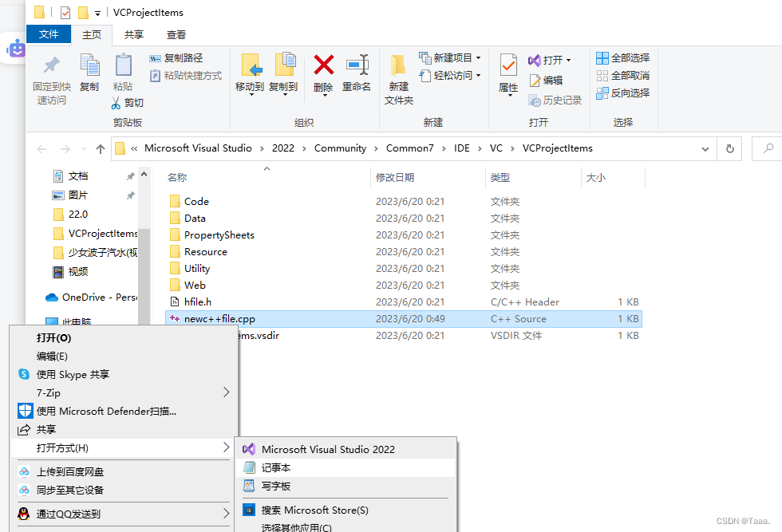Click Open (打开) with Visual Studio icon
782x532 pixels.
[x=534, y=61]
